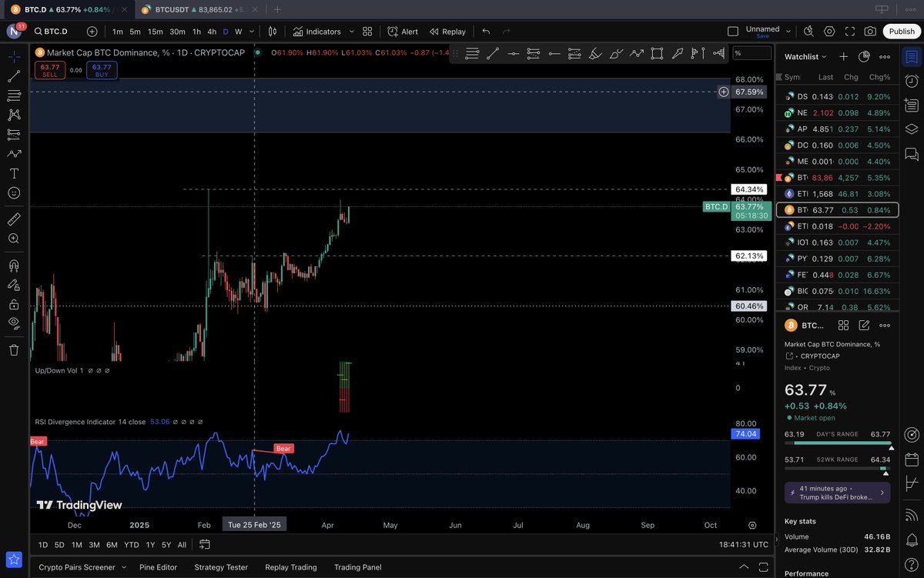This screenshot has height=578, width=924.
Task: Choose the YTD date range
Action: pos(131,545)
